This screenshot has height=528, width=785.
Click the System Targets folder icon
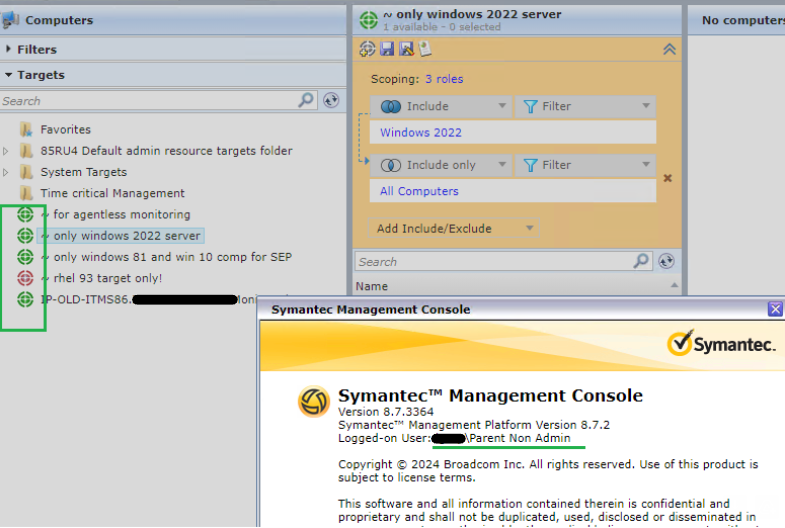click(x=26, y=172)
